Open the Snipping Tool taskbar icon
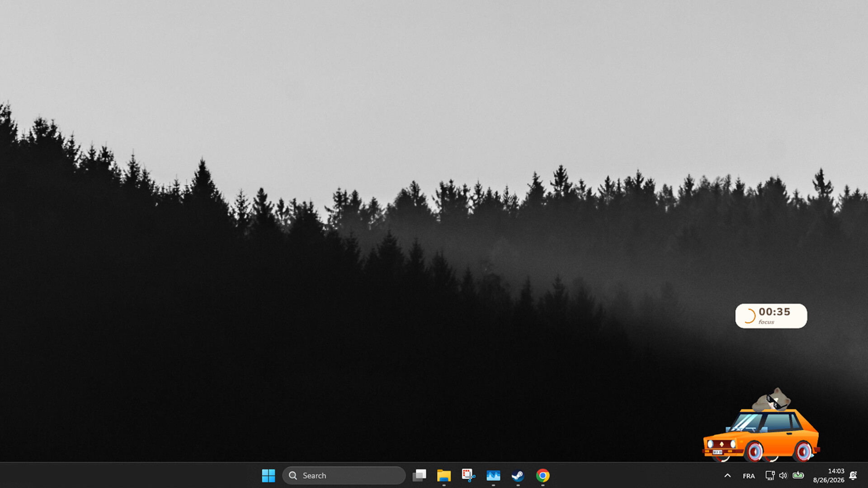This screenshot has height=488, width=868. [x=468, y=475]
